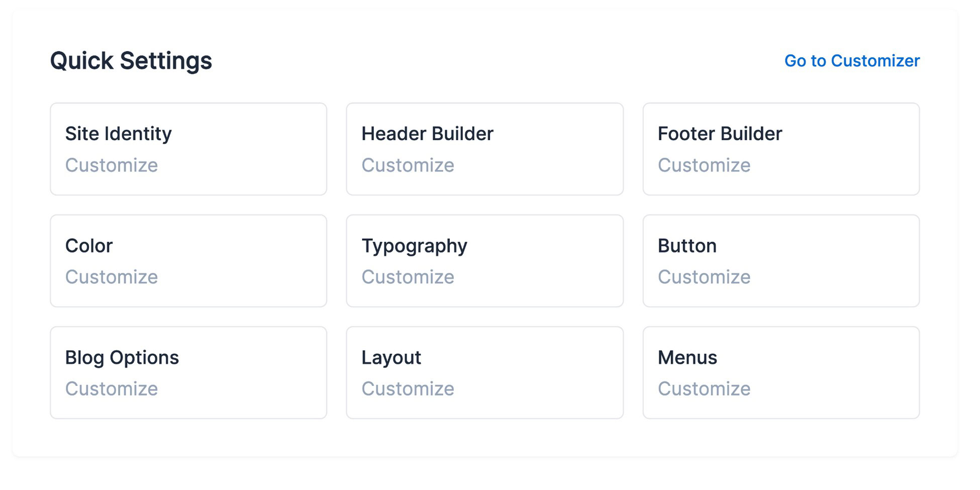Select the Footer Builder card
The image size is (980, 490).
781,149
